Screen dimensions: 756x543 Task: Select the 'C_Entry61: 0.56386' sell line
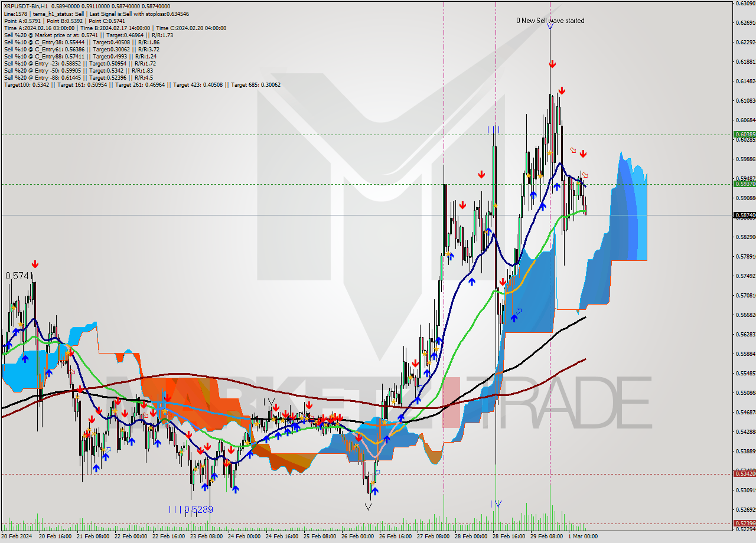(x=82, y=49)
